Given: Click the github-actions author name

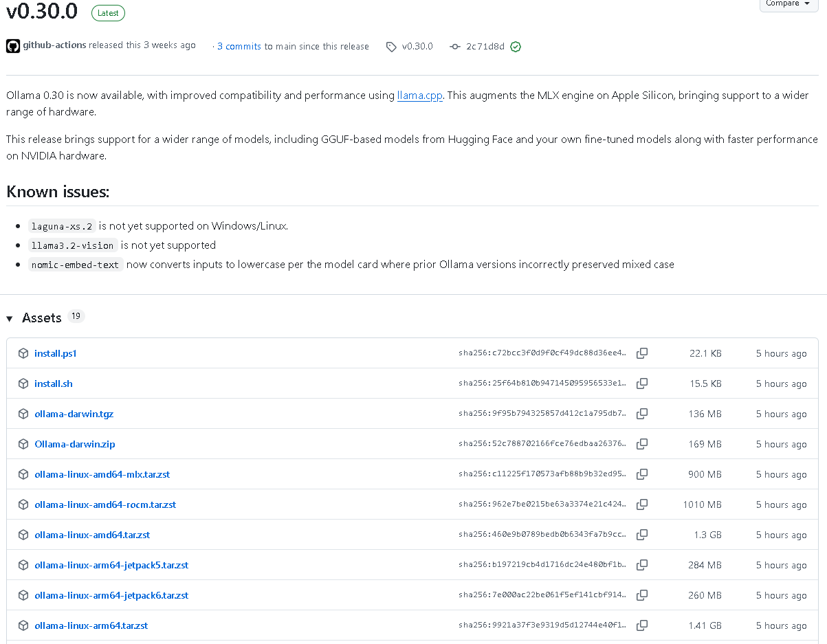Looking at the screenshot, I should (55, 45).
